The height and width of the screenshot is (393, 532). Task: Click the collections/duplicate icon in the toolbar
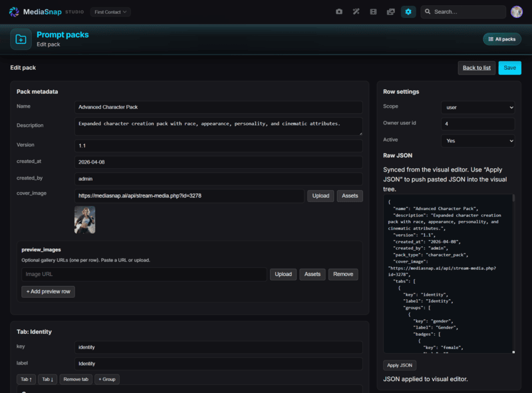pyautogui.click(x=390, y=11)
